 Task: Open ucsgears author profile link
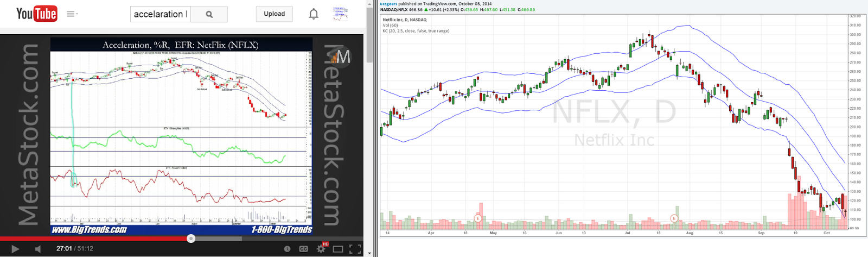point(389,3)
